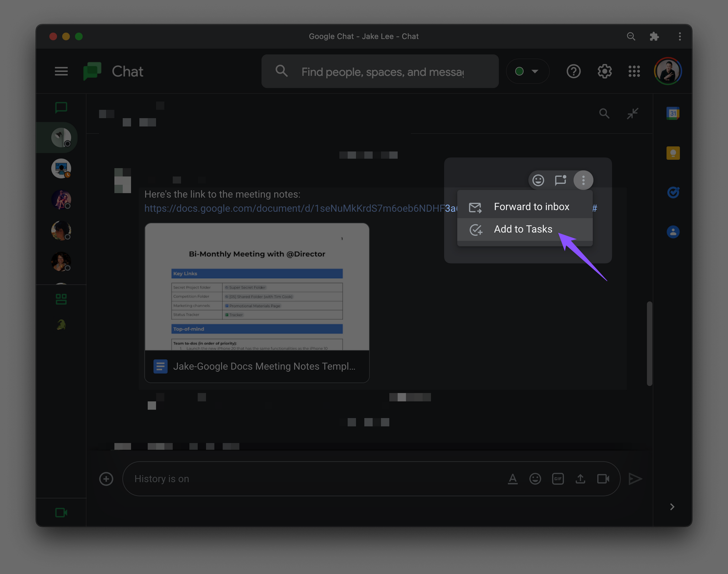Collapse the conversation view with arrows icon

pyautogui.click(x=633, y=114)
